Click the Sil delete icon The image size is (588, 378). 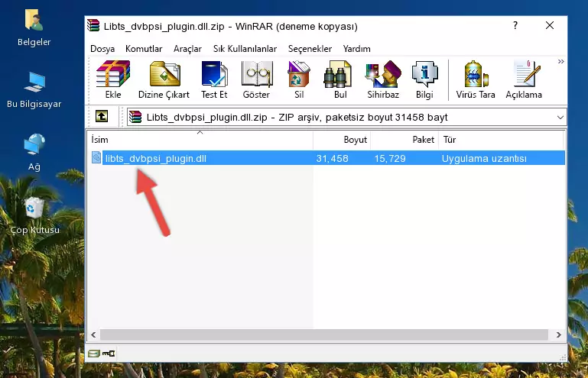299,79
